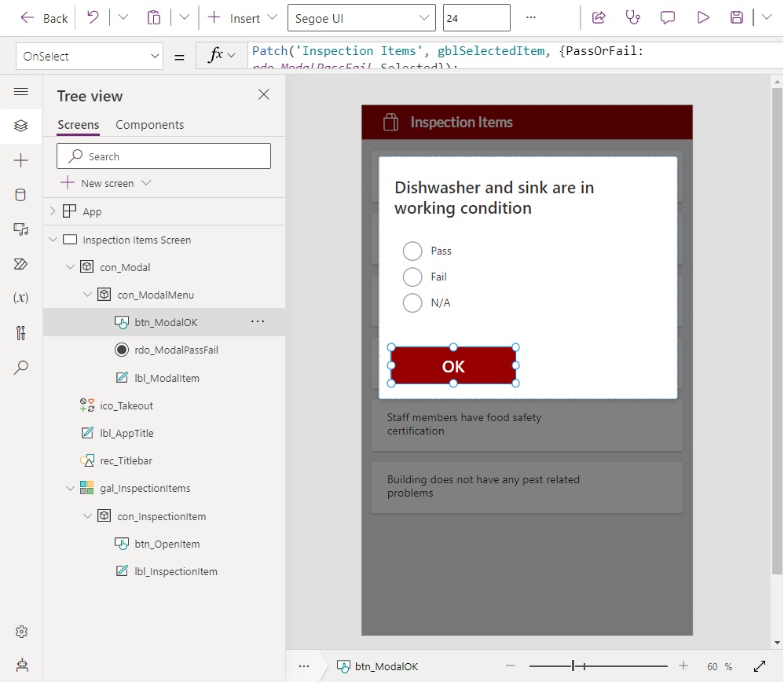Open Settings gear in left sidebar
The height and width of the screenshot is (682, 784).
point(21,632)
